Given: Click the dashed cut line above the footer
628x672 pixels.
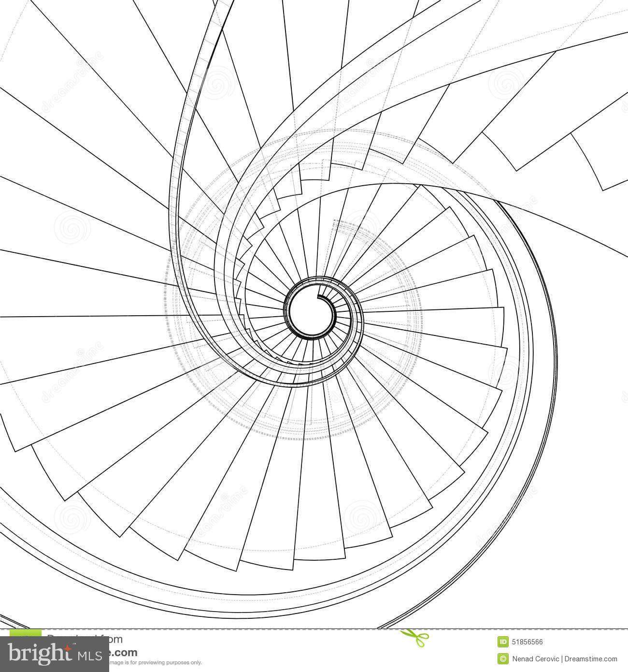Looking at the screenshot, I should pos(314,629).
